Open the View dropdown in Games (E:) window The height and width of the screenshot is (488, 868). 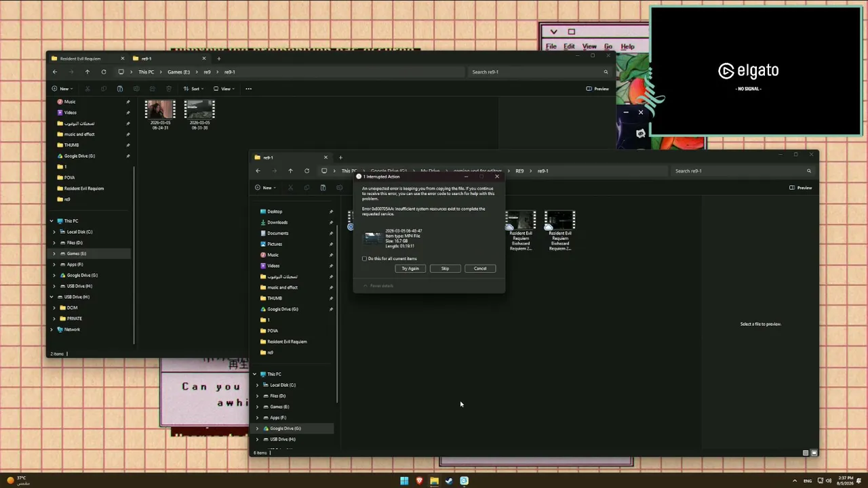[x=224, y=89]
